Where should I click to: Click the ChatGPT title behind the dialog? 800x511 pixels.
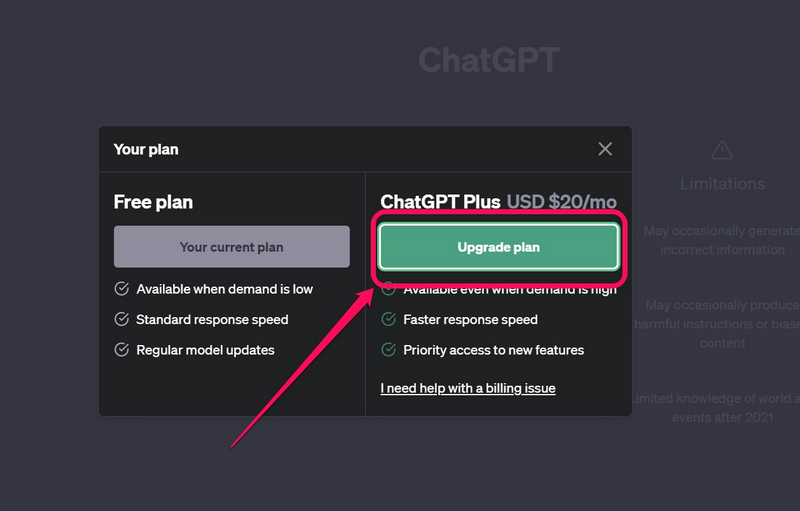[488, 60]
